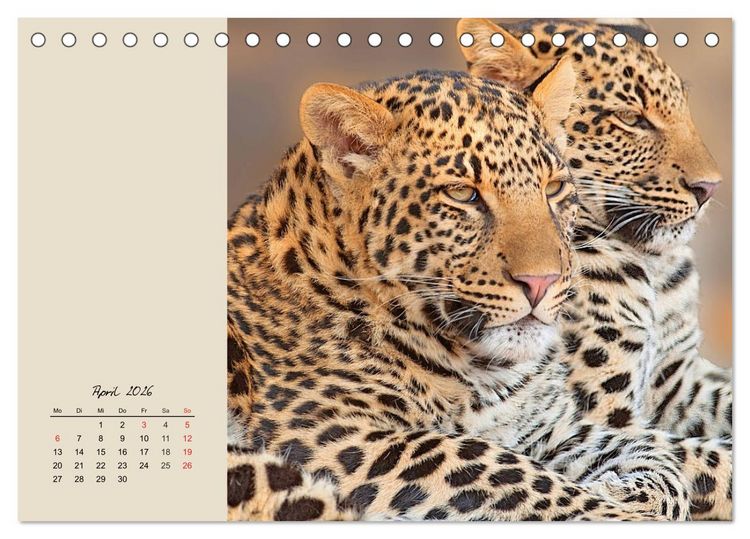The height and width of the screenshot is (539, 750).
Task: Select date 14 in the calendar
Action: 79,452
